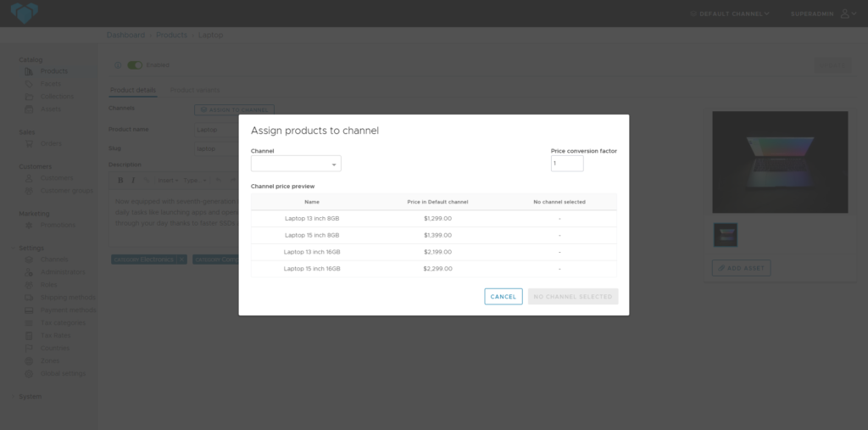Click the large laptop featured image
This screenshot has width=868, height=430.
point(780,162)
